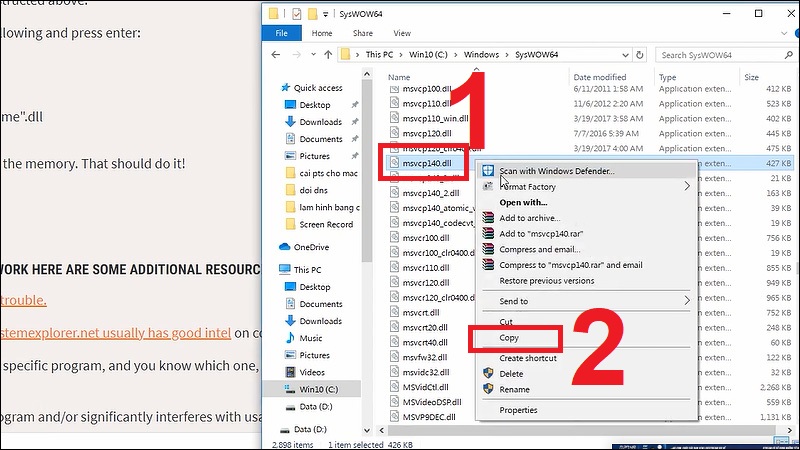Open the File ribbon tab
Screen dimensions: 800x450
click(x=282, y=33)
